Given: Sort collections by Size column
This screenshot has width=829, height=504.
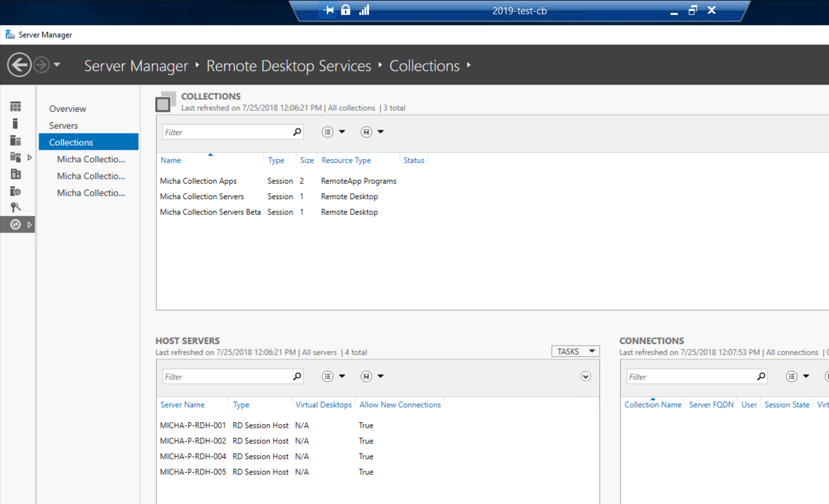Looking at the screenshot, I should coord(307,160).
